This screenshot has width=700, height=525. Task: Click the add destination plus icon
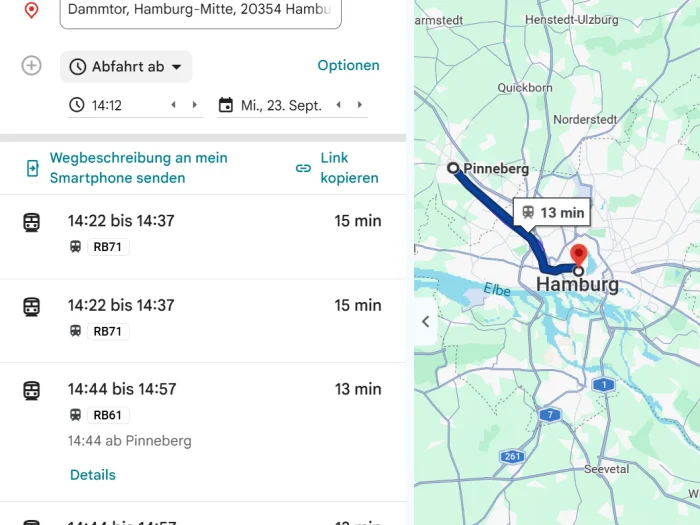(x=31, y=66)
